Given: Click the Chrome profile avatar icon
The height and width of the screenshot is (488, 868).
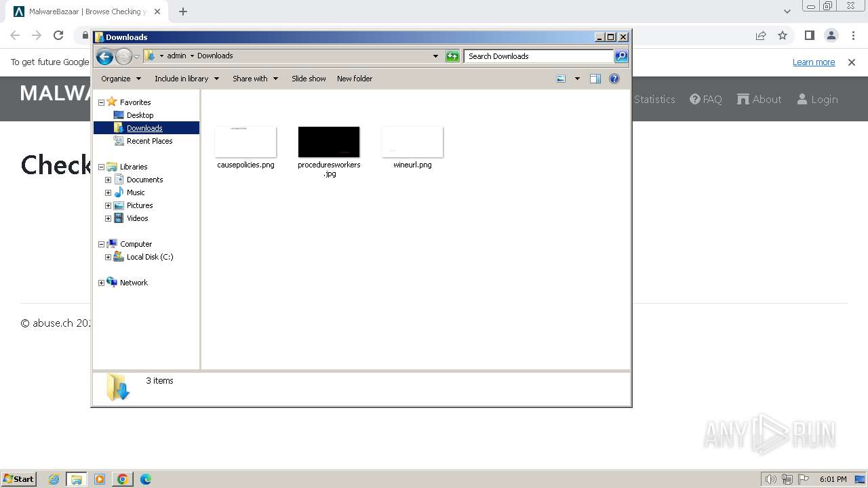Looking at the screenshot, I should point(831,35).
